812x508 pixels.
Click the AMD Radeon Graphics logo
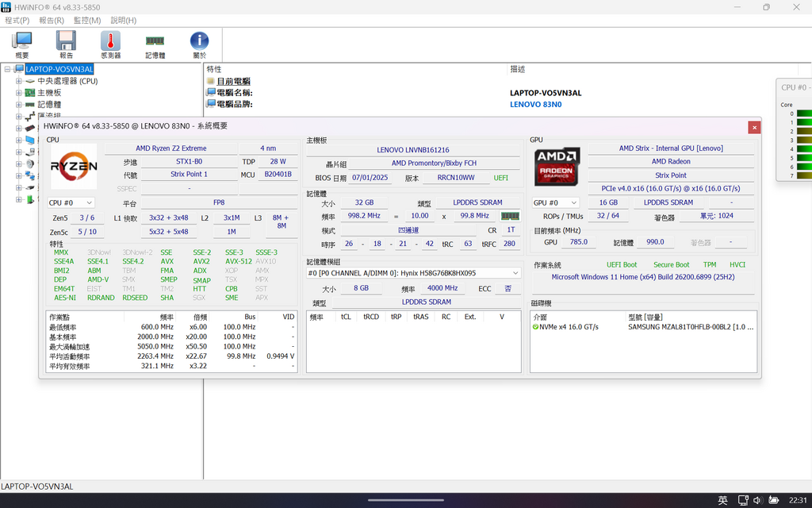tap(557, 167)
